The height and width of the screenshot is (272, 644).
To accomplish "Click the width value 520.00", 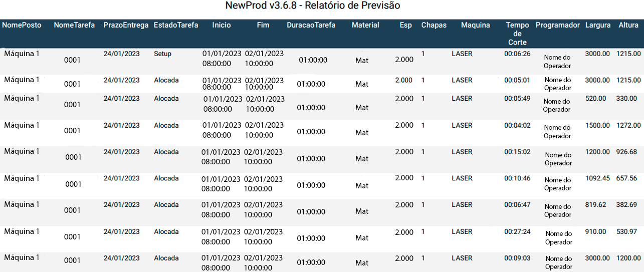I will click(596, 99).
